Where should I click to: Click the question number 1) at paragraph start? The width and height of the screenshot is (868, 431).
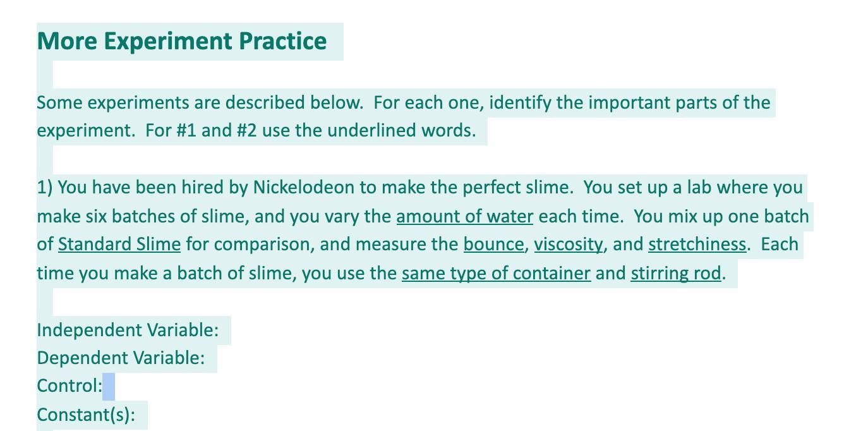[45, 188]
